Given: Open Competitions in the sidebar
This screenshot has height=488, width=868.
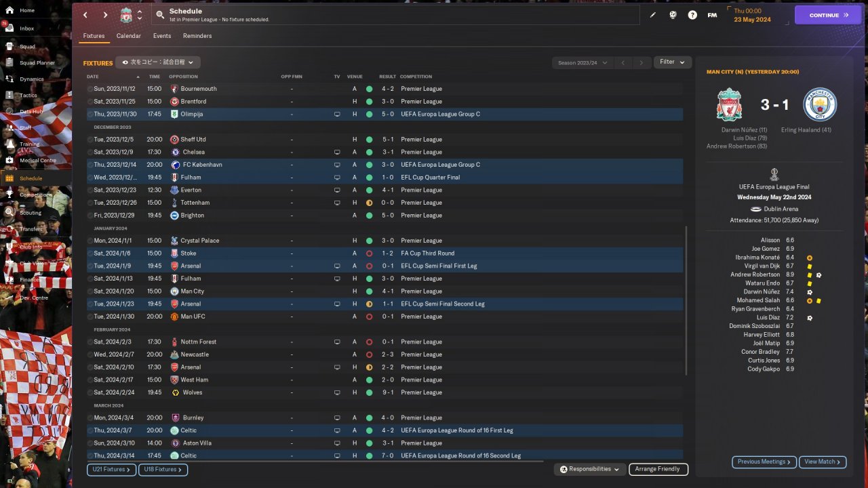Looking at the screenshot, I should (36, 195).
